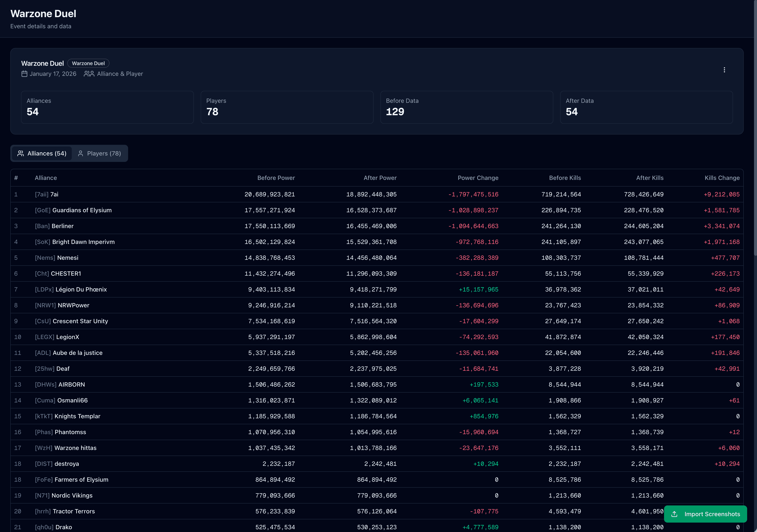The width and height of the screenshot is (757, 532).
Task: Sort by the Before Power column header
Action: coord(276,178)
